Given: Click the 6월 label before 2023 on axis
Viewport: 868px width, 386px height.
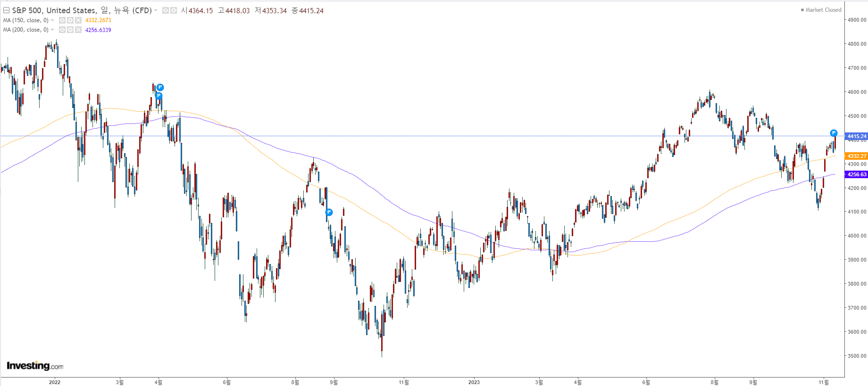Looking at the screenshot, I should tap(227, 382).
